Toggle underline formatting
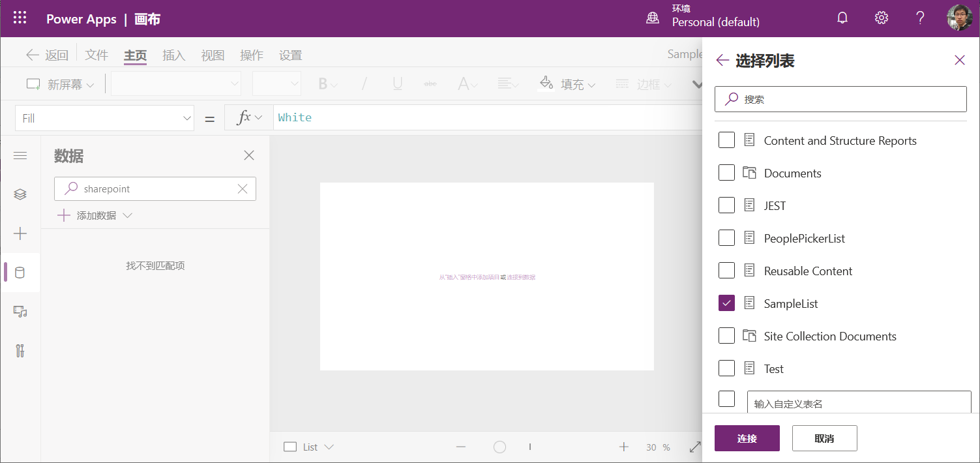The width and height of the screenshot is (980, 463). point(398,84)
